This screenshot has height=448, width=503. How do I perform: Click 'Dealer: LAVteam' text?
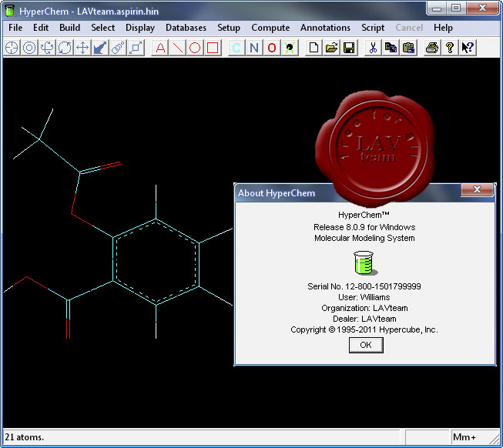click(364, 319)
